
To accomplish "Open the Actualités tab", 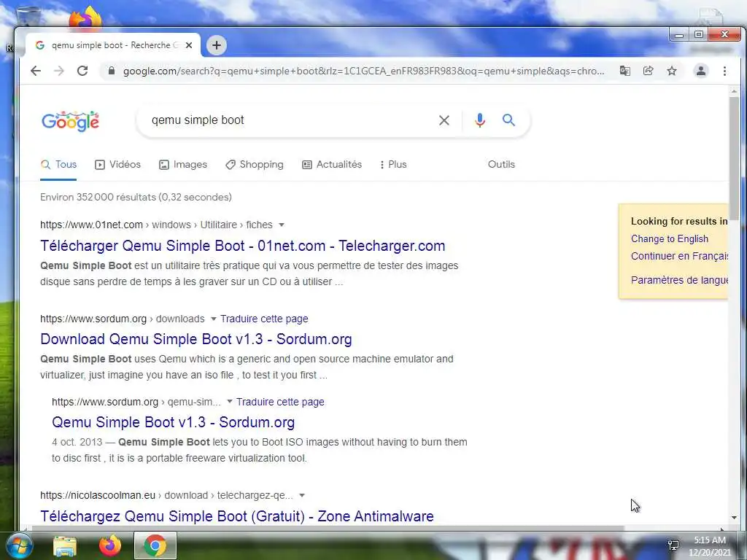I will [x=332, y=165].
